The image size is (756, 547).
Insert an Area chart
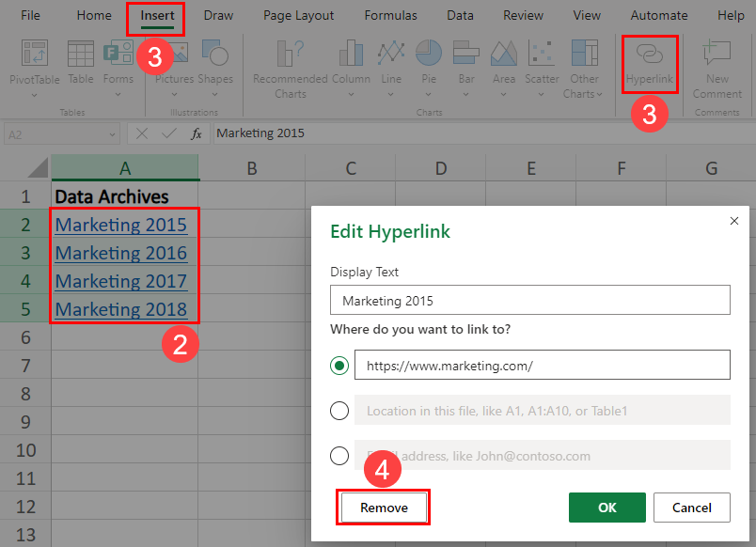(504, 53)
